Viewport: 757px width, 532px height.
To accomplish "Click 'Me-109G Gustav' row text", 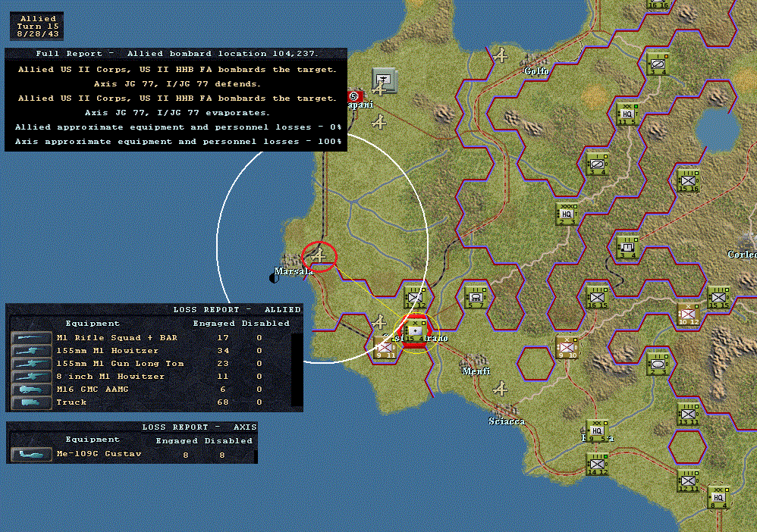I will tap(99, 454).
